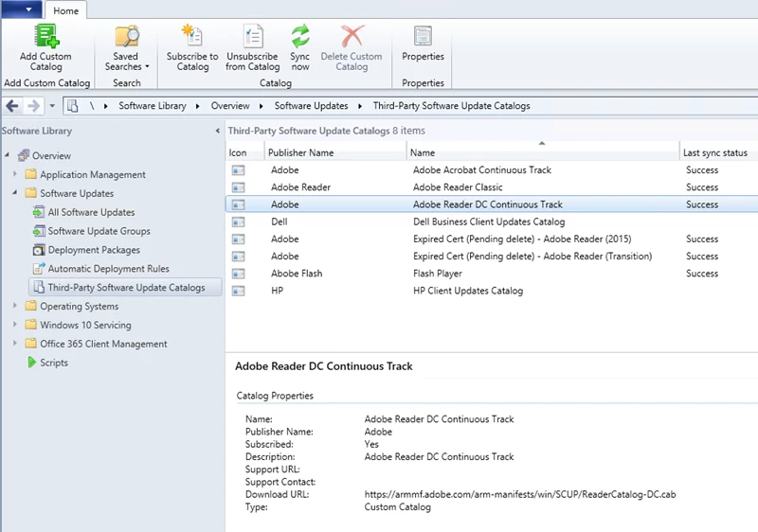This screenshot has height=532, width=758.
Task: Click the Adobe Reader (Transition) row icon
Action: (x=239, y=257)
